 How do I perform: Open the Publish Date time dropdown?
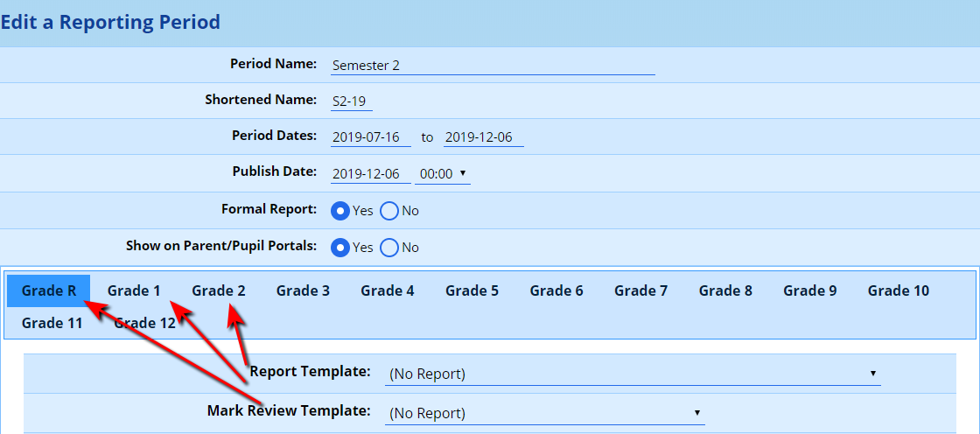click(x=442, y=174)
